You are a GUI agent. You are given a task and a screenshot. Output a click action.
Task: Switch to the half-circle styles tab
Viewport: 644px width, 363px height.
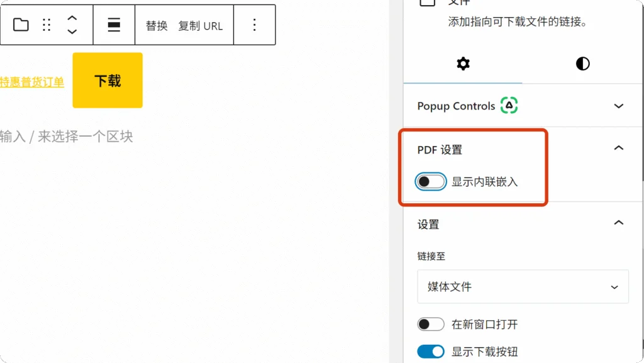pos(582,64)
